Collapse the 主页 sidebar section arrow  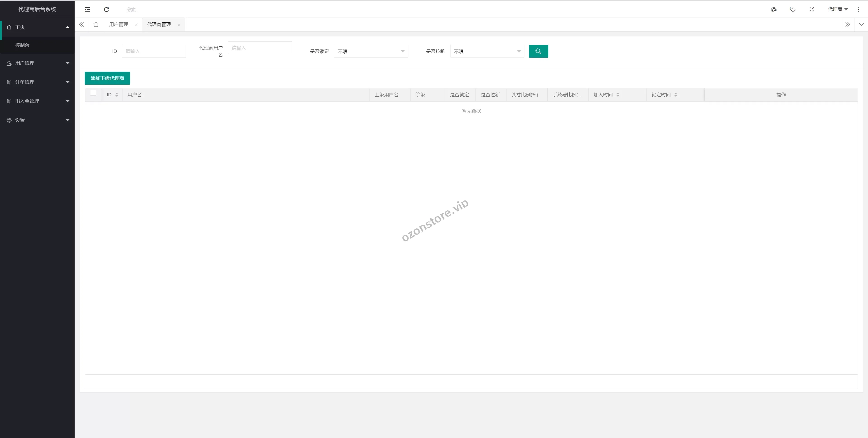pyautogui.click(x=67, y=27)
